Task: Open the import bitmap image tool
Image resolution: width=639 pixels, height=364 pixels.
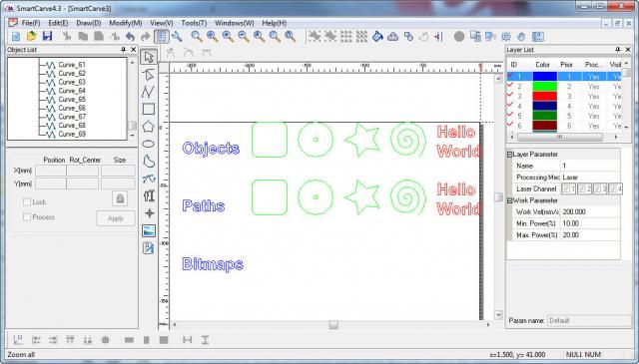Action: pos(149,230)
